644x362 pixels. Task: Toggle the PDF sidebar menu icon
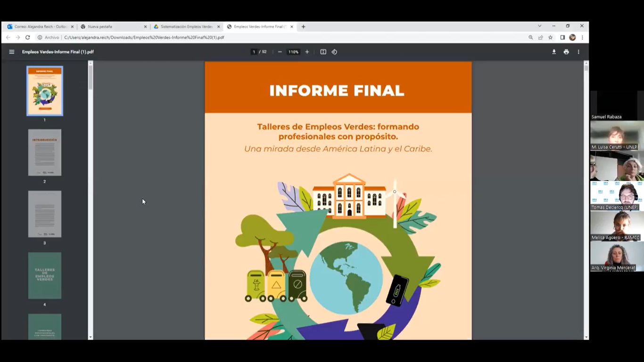12,52
